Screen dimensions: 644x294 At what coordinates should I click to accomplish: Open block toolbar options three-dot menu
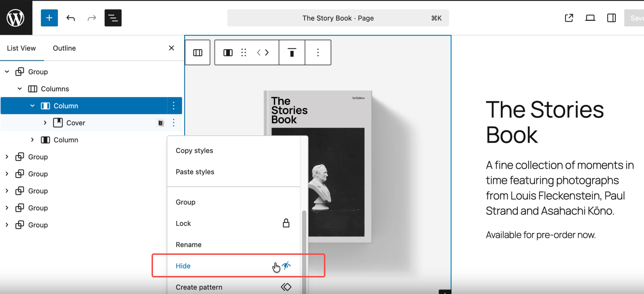coord(318,53)
